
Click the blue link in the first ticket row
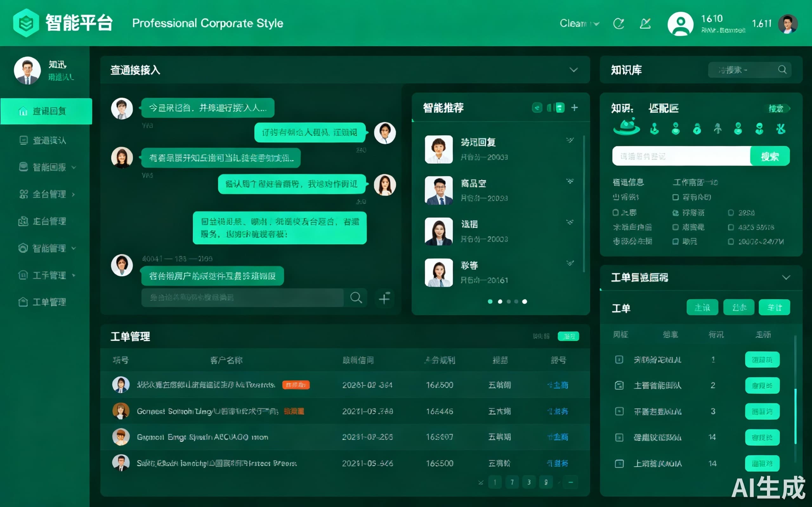(558, 385)
